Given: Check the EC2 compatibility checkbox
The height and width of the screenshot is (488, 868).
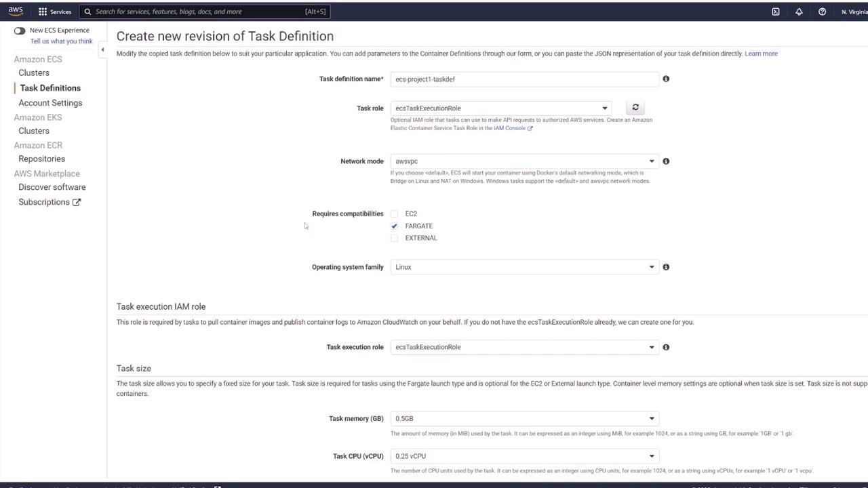Looking at the screenshot, I should click(394, 213).
